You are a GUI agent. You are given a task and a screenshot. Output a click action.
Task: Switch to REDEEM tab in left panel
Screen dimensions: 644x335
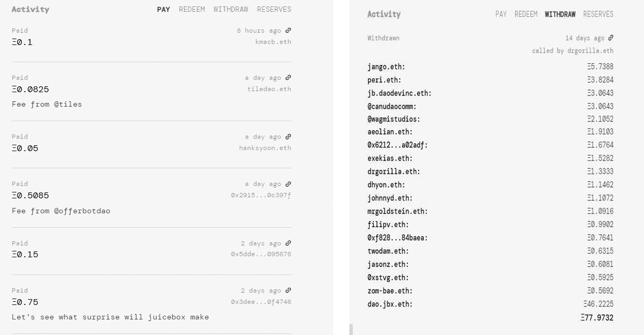click(192, 9)
